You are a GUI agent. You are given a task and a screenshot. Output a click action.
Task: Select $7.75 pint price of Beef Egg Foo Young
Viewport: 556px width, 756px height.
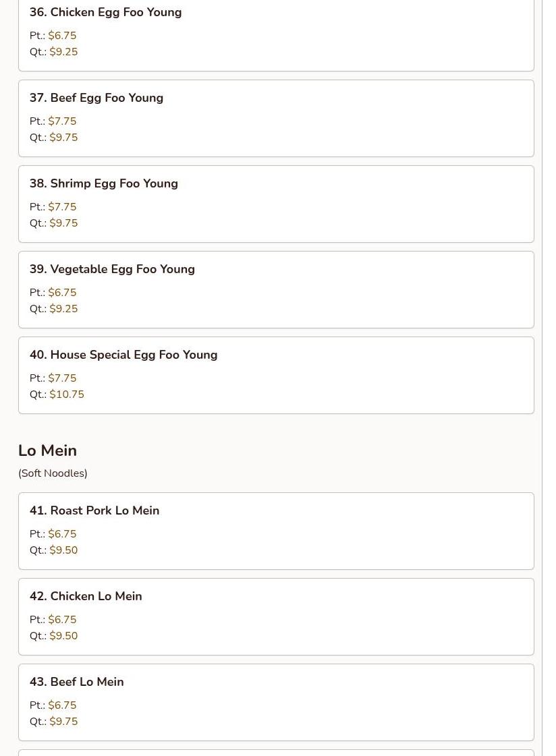[62, 121]
